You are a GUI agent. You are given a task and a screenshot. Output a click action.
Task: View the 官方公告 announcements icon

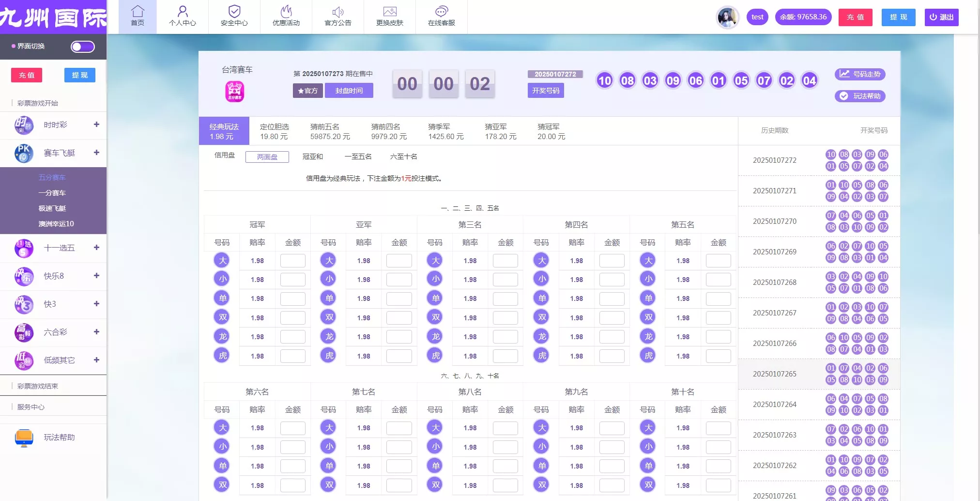(338, 16)
